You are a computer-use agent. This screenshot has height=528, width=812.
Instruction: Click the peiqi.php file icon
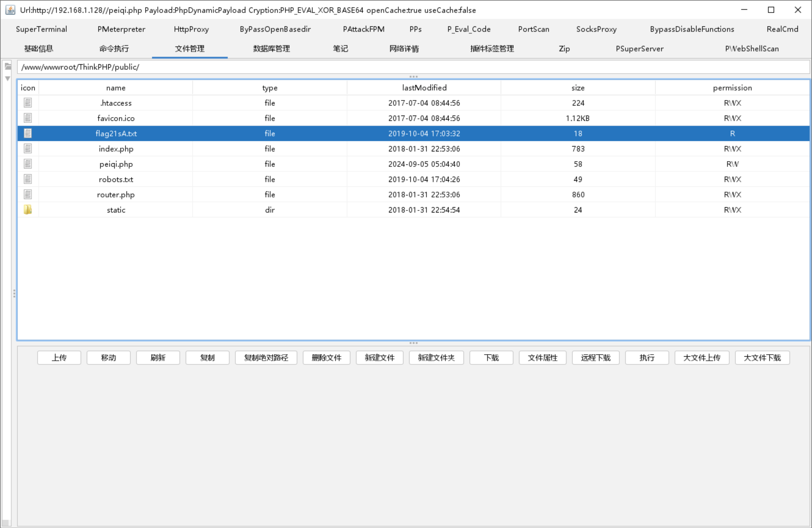(28, 164)
